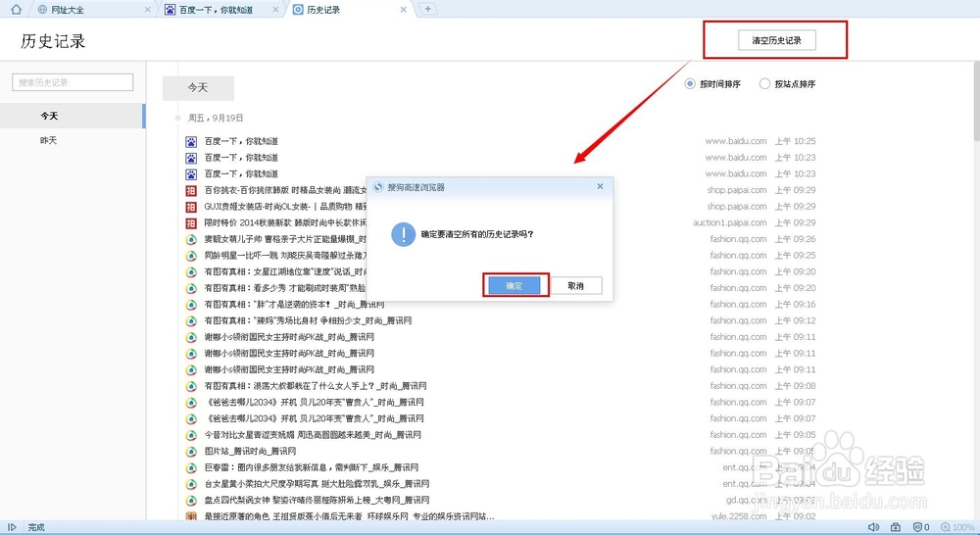Open Baidu entry visited at 10:25
980x535 pixels.
click(241, 141)
